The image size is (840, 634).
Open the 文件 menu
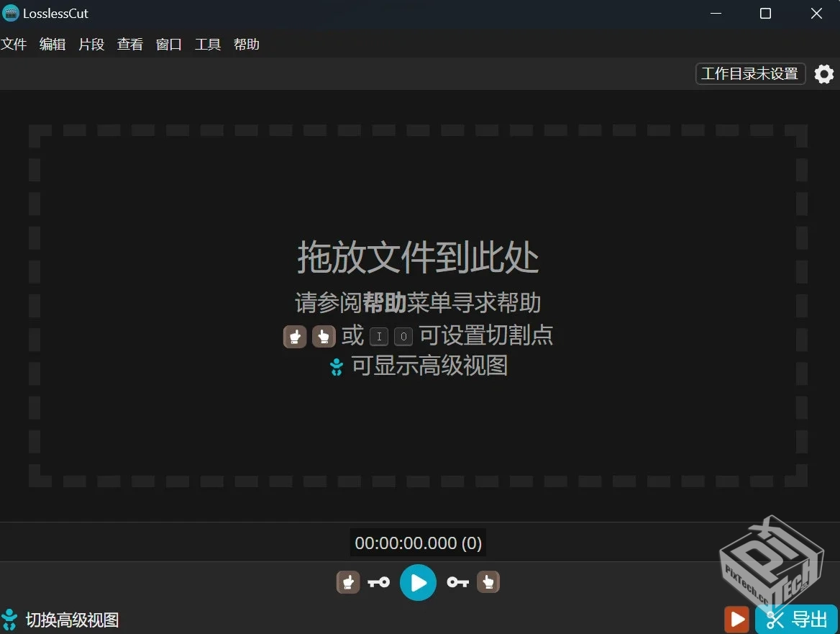[14, 44]
